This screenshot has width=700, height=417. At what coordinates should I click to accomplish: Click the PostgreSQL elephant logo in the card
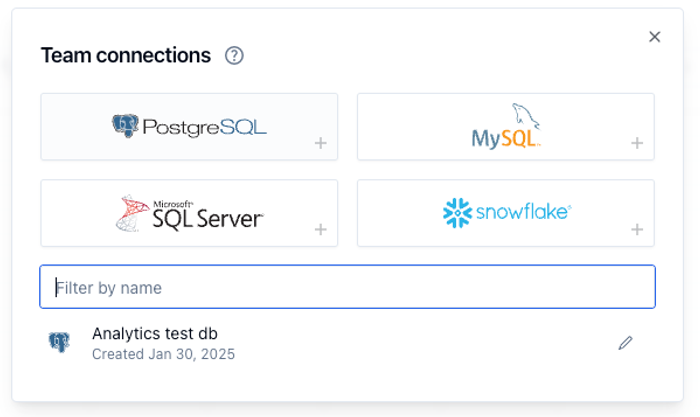(x=126, y=127)
